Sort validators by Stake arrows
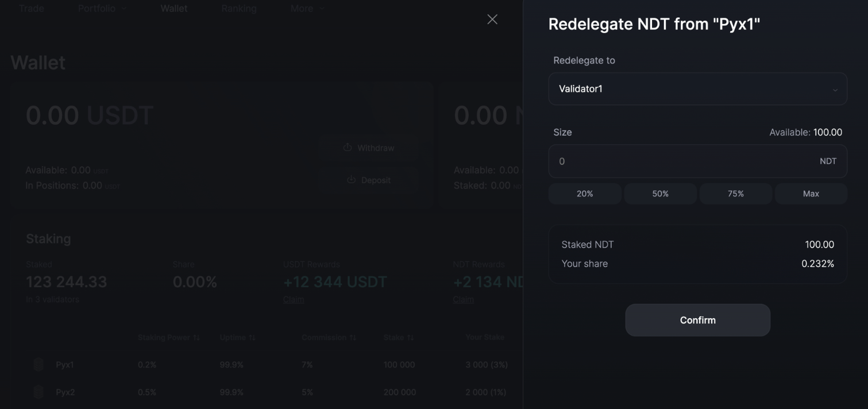The height and width of the screenshot is (409, 868). tap(410, 337)
